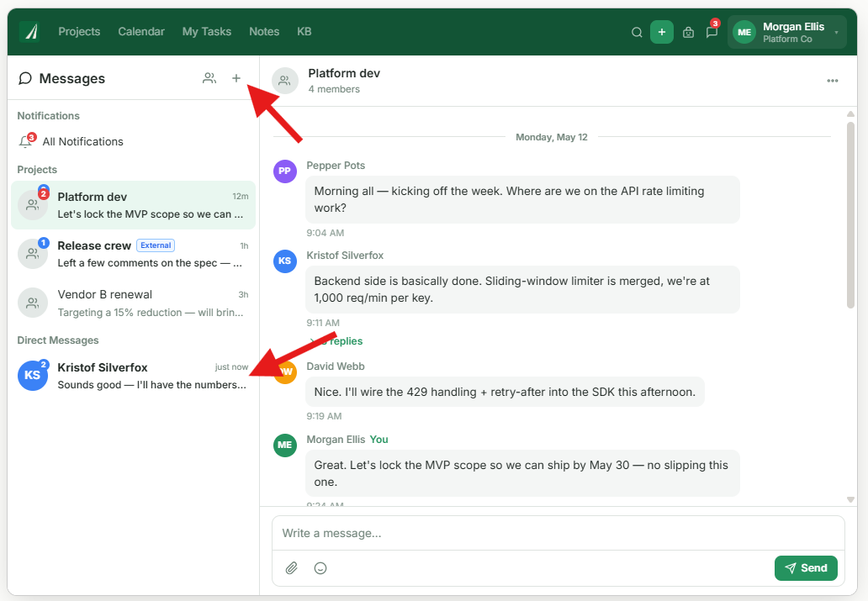This screenshot has height=601, width=868.
Task: Click Pepper Pots' purple PP avatar
Action: 285,171
